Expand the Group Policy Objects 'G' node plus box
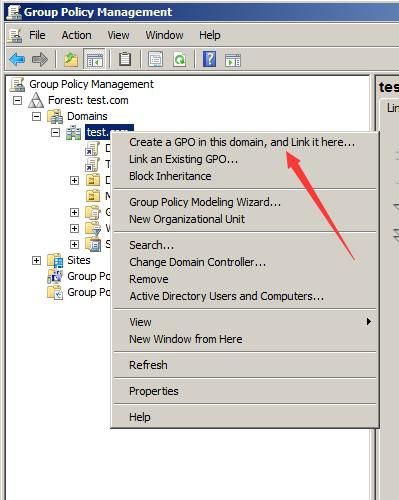The width and height of the screenshot is (399, 500). tap(74, 212)
